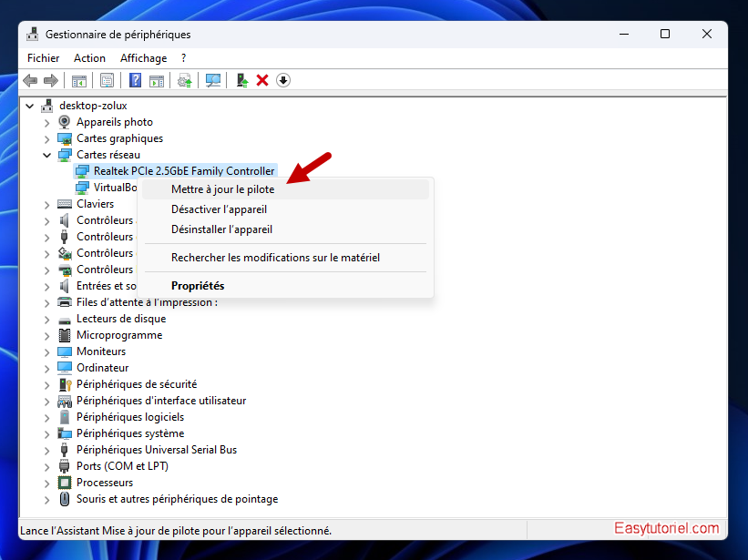Click the mouse icon beside Souris row

(65, 499)
